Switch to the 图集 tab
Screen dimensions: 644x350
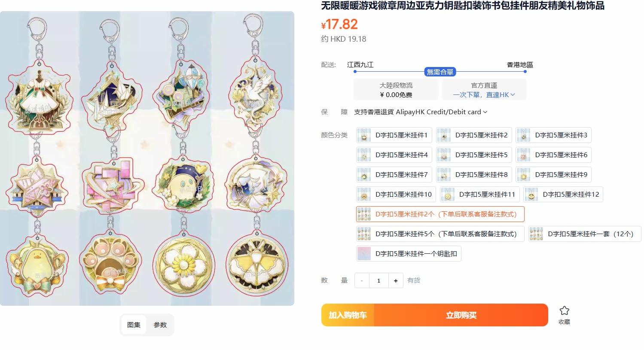pos(134,325)
